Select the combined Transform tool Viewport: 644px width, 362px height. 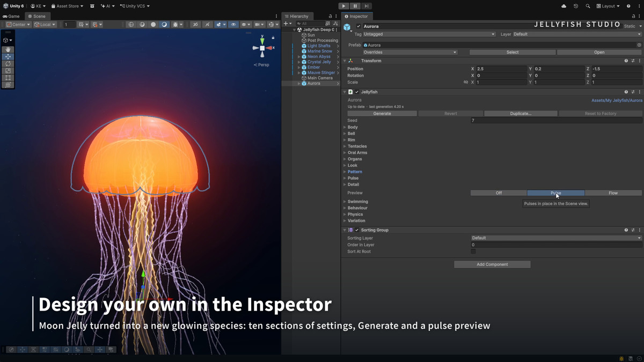click(x=8, y=85)
